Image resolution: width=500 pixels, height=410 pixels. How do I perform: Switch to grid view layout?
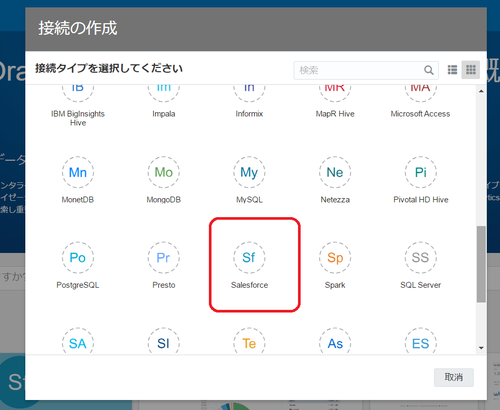[471, 70]
